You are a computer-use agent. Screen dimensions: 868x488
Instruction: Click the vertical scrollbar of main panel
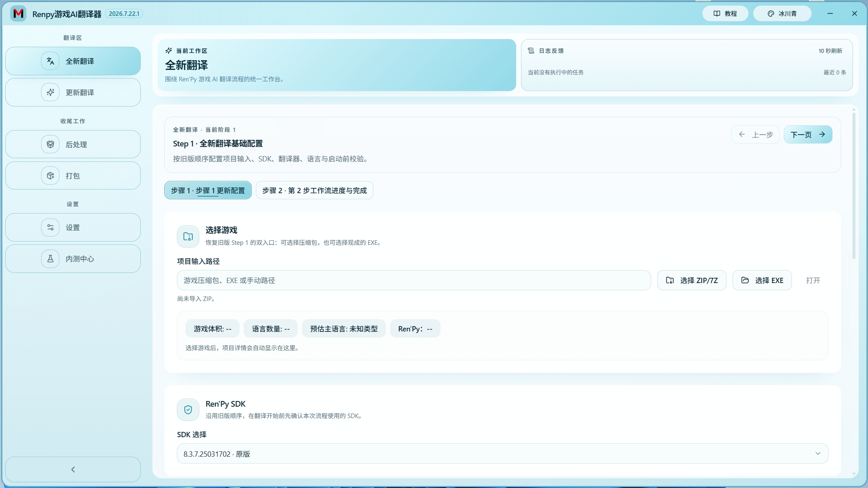tap(854, 185)
